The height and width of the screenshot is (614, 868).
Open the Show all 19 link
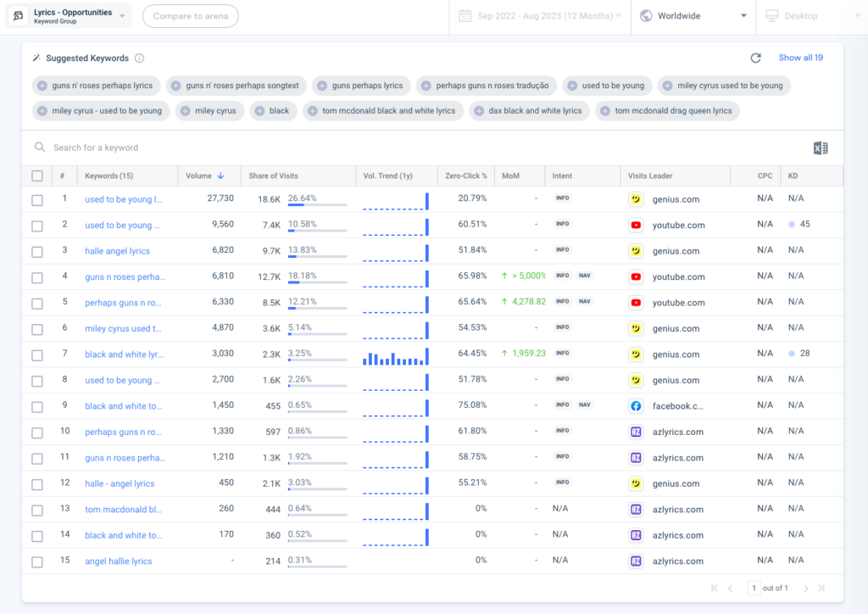(800, 58)
